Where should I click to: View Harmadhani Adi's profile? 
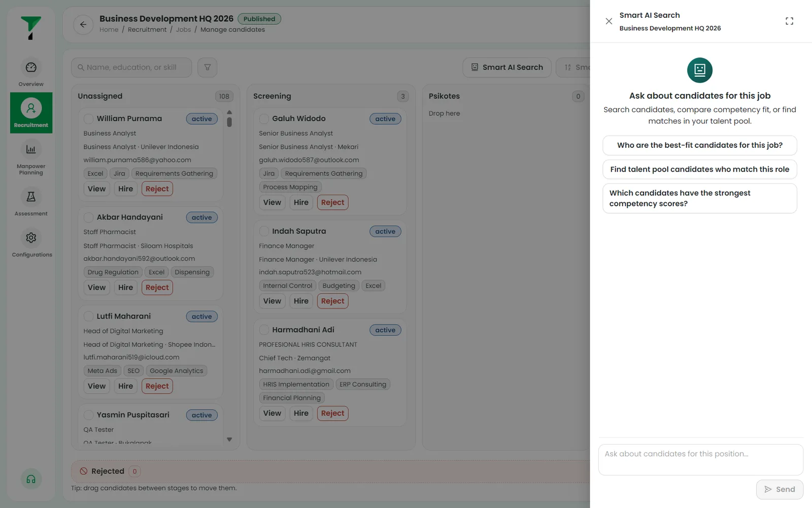272,413
